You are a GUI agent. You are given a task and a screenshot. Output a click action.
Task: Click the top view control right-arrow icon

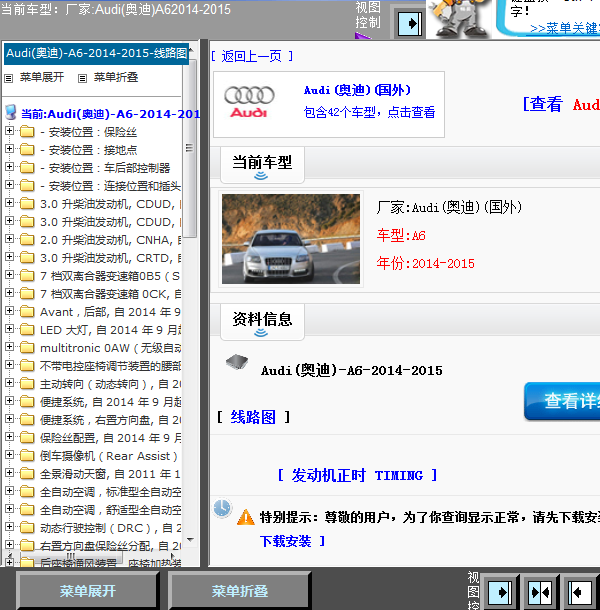click(410, 24)
